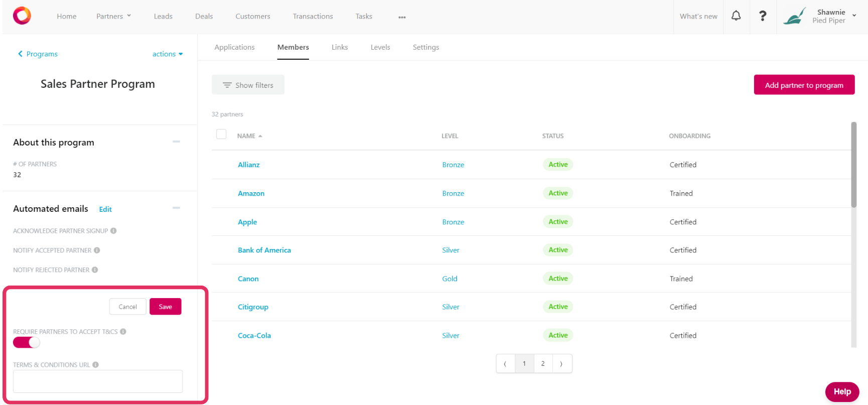Click Canon's Gold level
868x405 pixels.
(450, 279)
